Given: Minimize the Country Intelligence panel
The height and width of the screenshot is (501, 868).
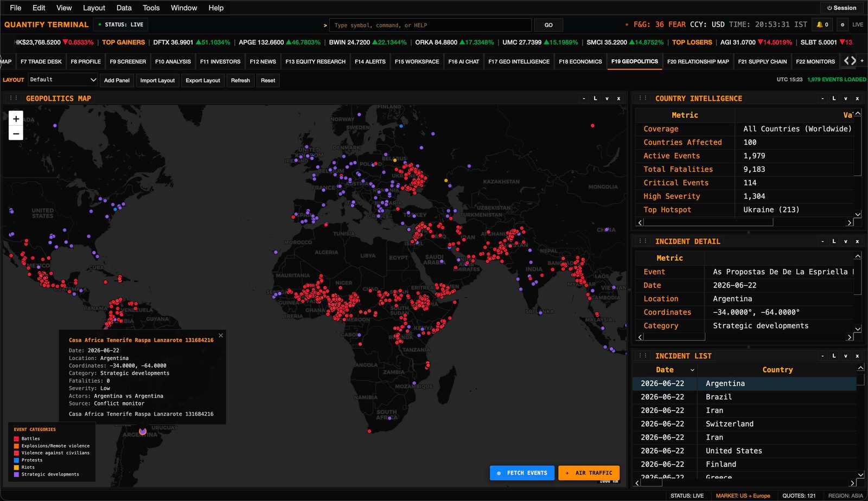Looking at the screenshot, I should click(x=822, y=98).
